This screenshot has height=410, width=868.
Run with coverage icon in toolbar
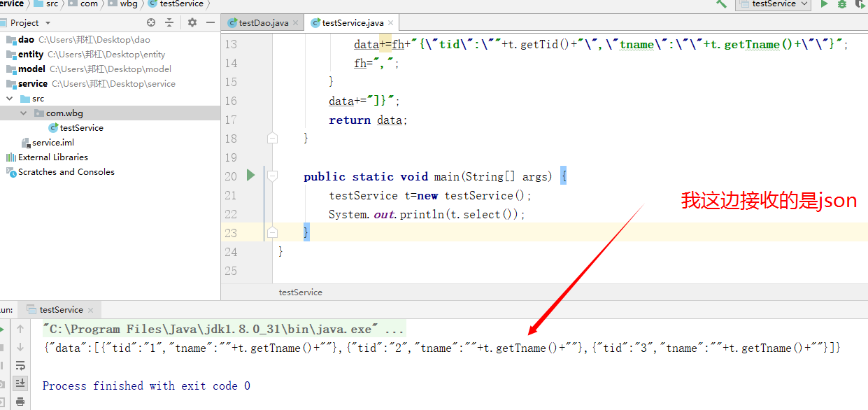pyautogui.click(x=860, y=4)
